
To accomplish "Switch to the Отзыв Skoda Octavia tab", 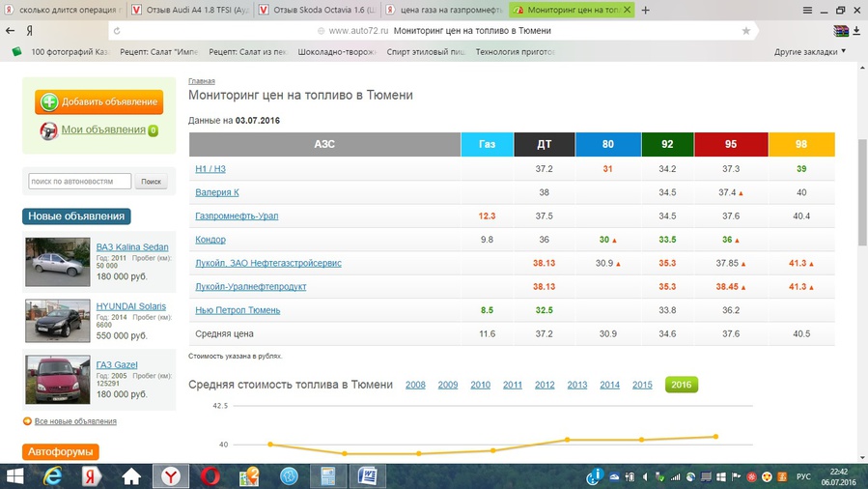I will coord(318,10).
